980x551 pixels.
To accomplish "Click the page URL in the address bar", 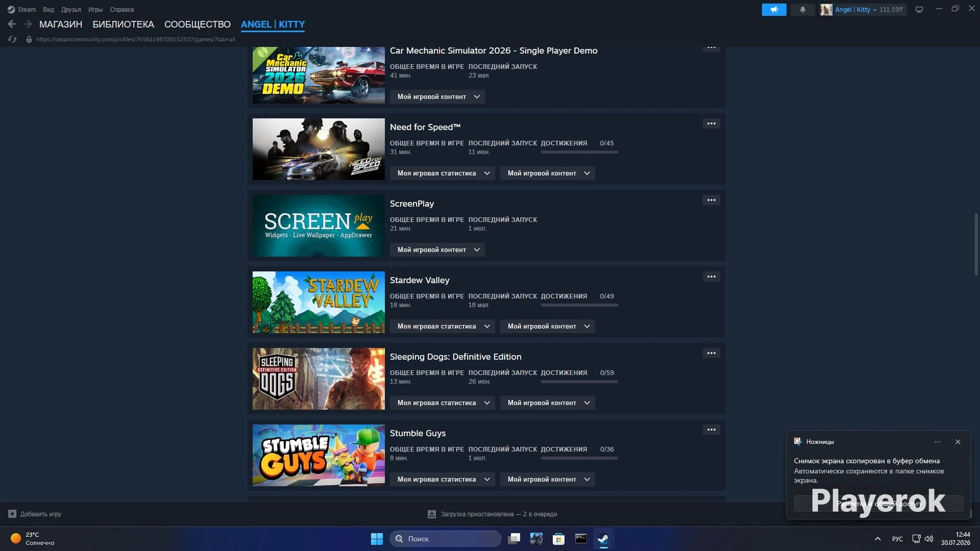I will pyautogui.click(x=136, y=39).
